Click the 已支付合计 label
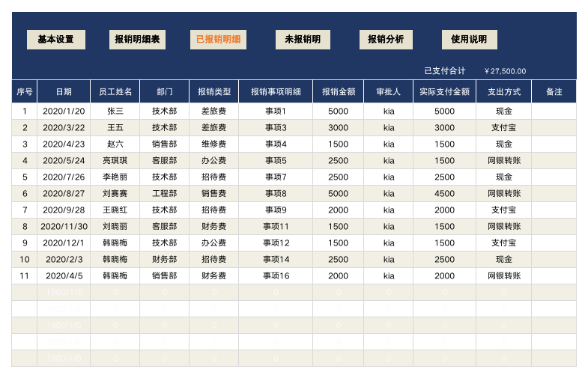The image size is (588, 378). [x=445, y=71]
